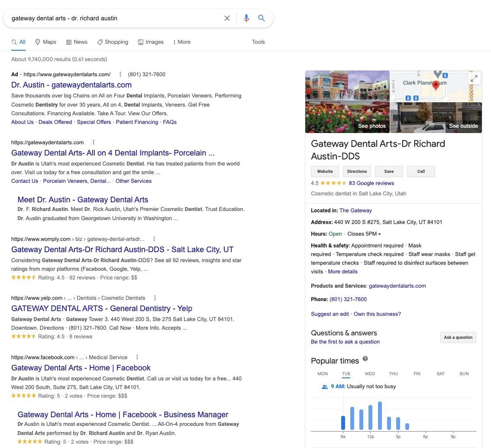Image resolution: width=491 pixels, height=448 pixels.
Task: Select MON in Popular times
Action: (323, 374)
